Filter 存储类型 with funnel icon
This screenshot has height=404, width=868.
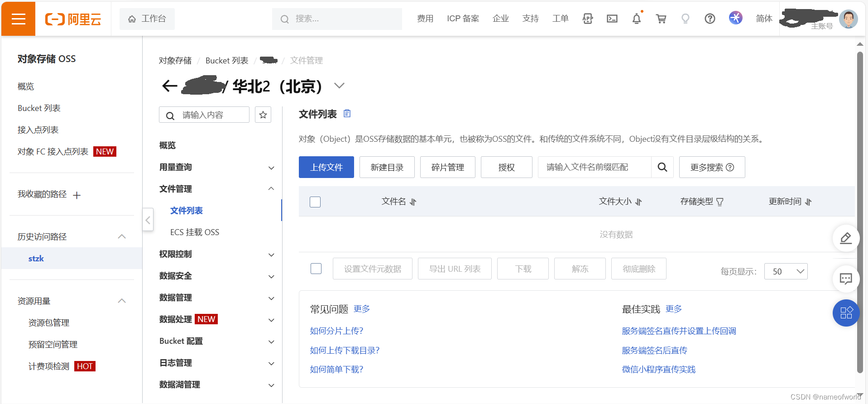pos(720,202)
